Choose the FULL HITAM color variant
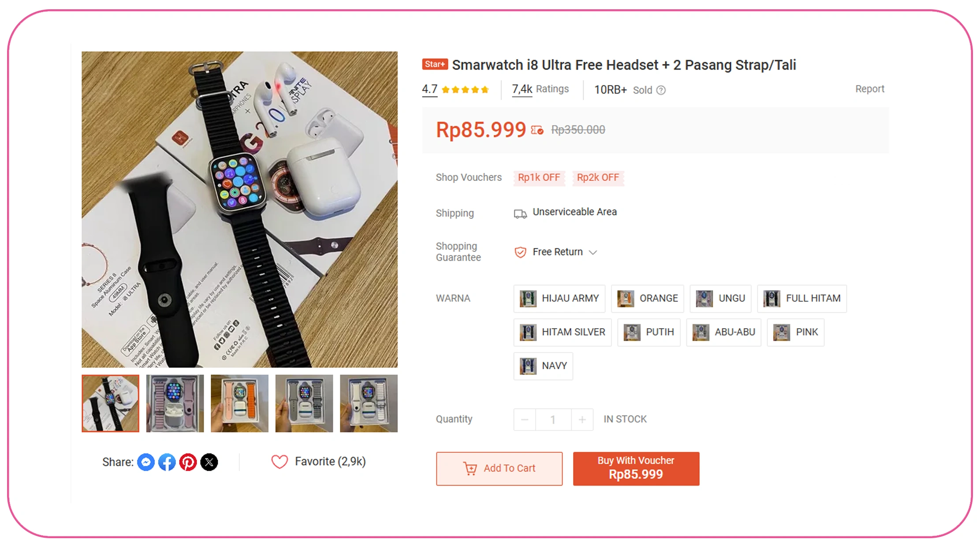 [802, 298]
